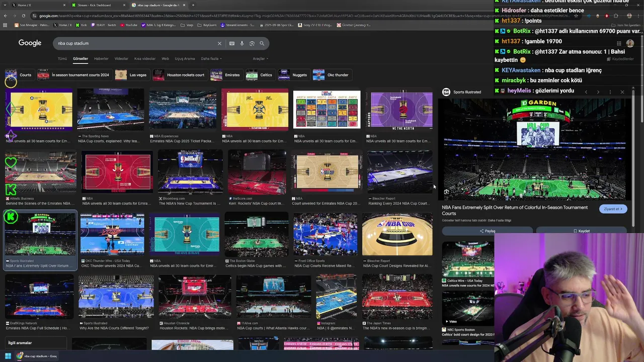This screenshot has width=644, height=362.
Task: Open the Daha Fazla Bilgi link
Action: click(500, 220)
